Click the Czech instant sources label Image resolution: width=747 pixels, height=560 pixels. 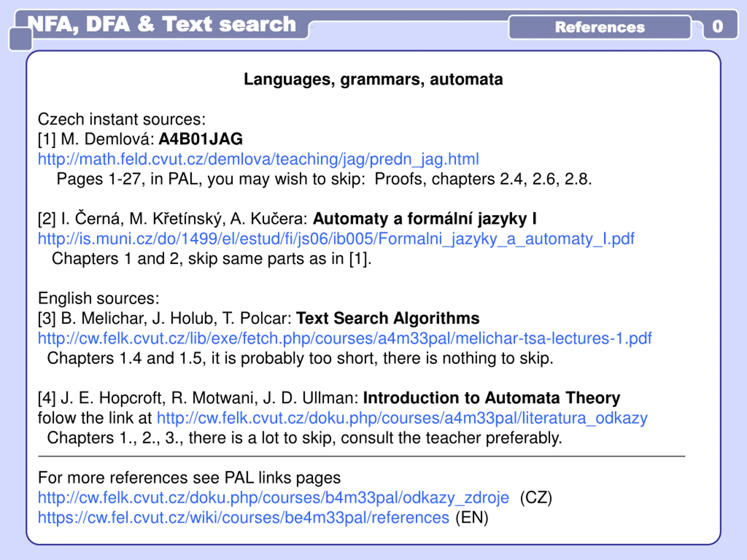[x=122, y=119]
